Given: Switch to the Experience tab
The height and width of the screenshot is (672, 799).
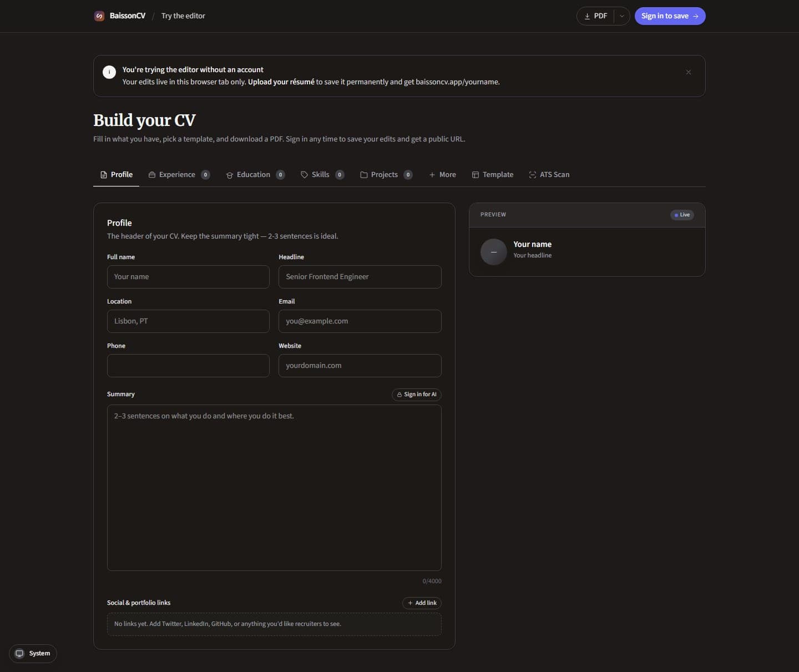Looking at the screenshot, I should tap(179, 175).
